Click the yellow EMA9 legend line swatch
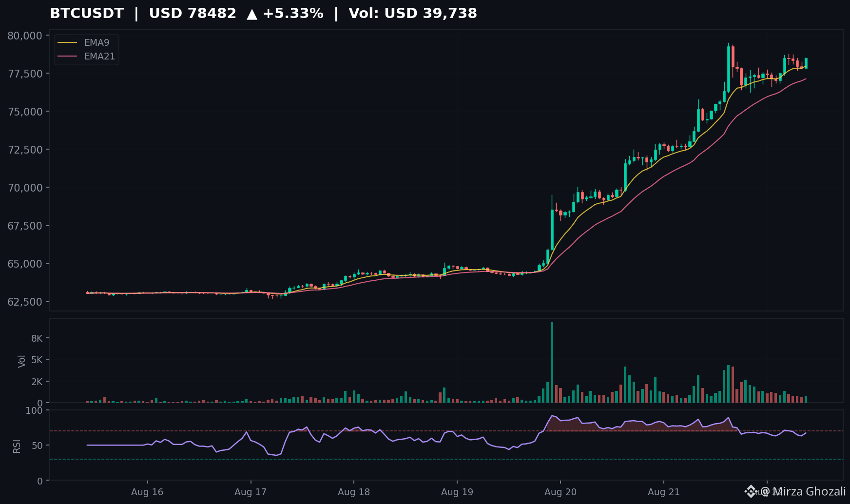850x504 pixels. 67,43
